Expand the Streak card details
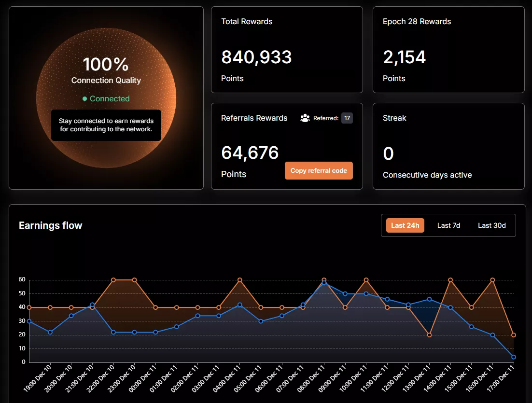The height and width of the screenshot is (403, 532). coord(448,146)
